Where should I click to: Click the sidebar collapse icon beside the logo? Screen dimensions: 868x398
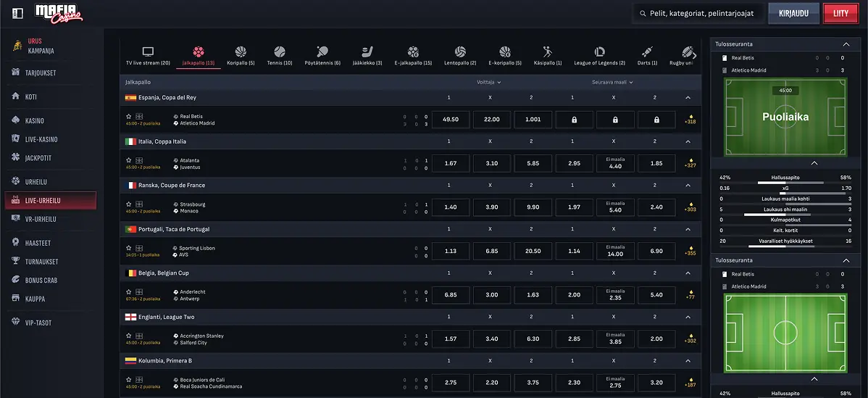coord(17,13)
